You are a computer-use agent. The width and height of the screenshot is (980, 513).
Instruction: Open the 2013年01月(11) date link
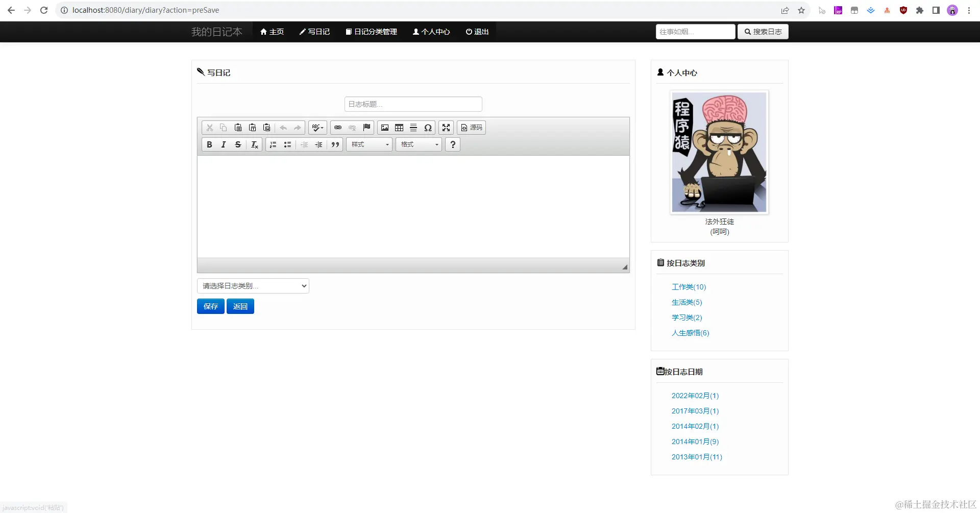tap(697, 457)
